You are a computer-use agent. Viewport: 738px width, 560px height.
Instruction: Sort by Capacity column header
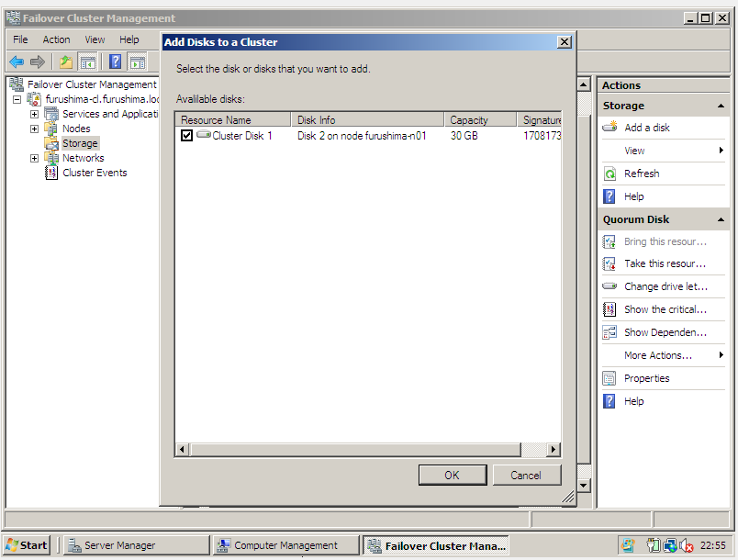pyautogui.click(x=480, y=119)
